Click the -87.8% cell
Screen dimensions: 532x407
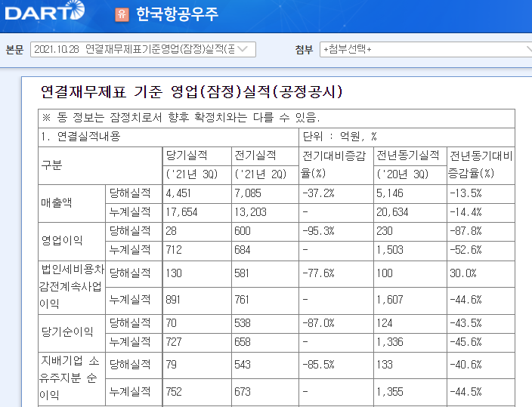481,232
